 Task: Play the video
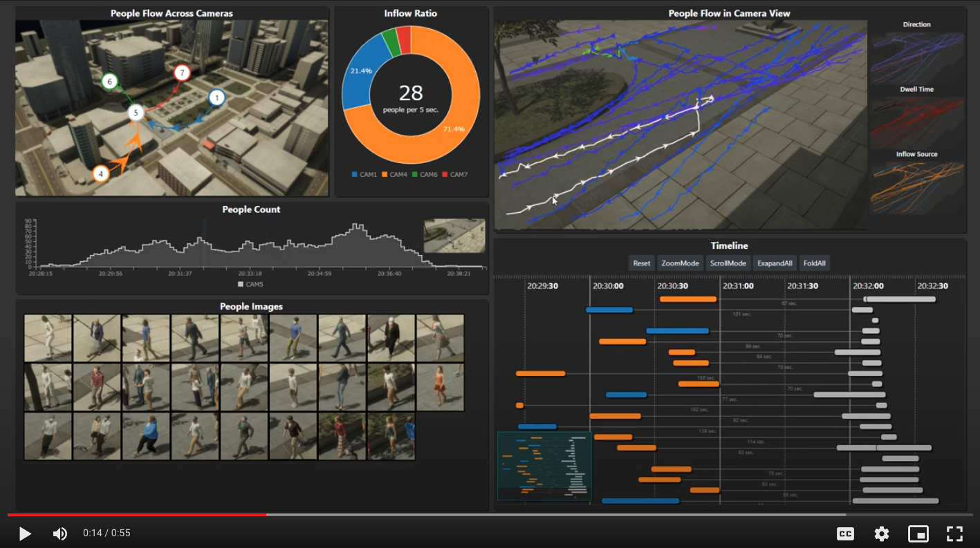point(25,533)
